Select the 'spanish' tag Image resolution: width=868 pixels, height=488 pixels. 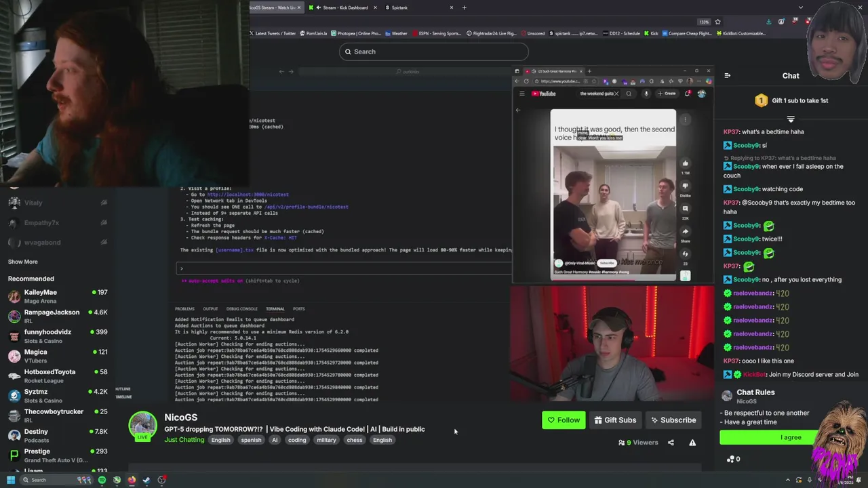coord(251,440)
